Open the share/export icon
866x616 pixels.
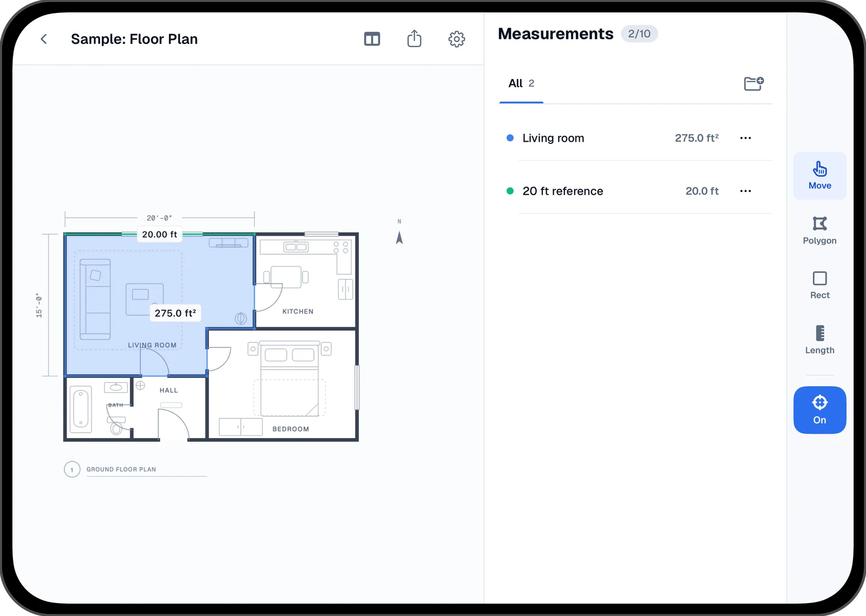point(414,38)
